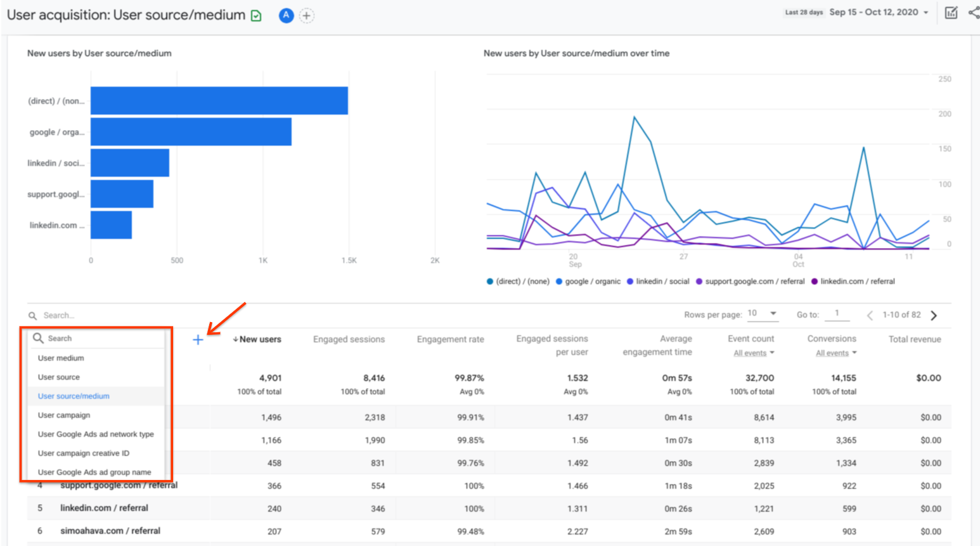980x546 pixels.
Task: Click the report title User acquisition
Action: pos(126,15)
